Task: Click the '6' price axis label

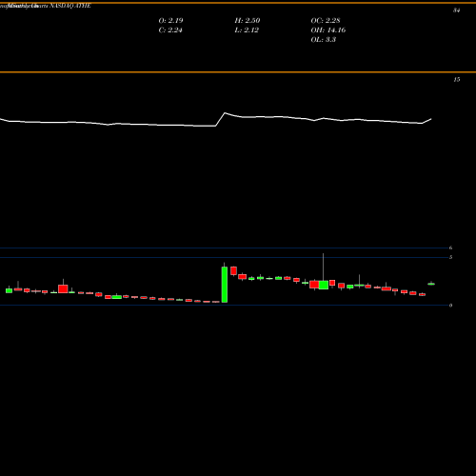Action: point(450,248)
